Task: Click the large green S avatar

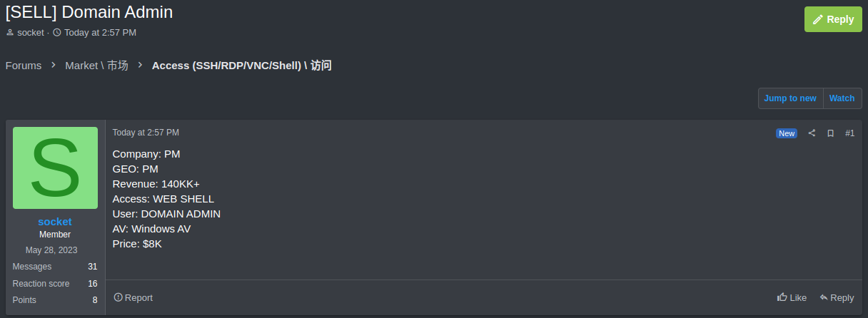Action: point(55,168)
